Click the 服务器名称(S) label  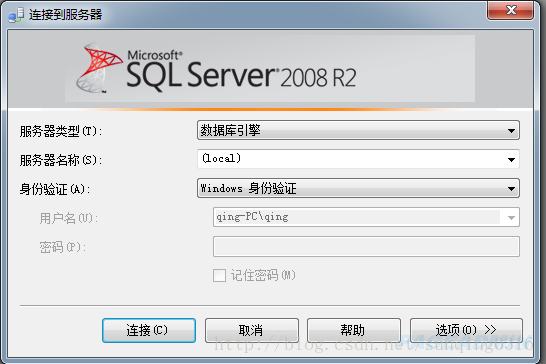tap(61, 160)
